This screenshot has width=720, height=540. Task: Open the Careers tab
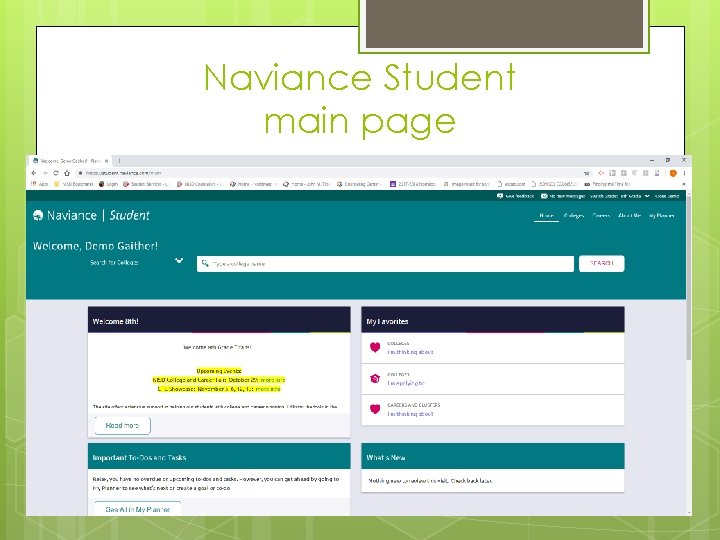pos(601,215)
